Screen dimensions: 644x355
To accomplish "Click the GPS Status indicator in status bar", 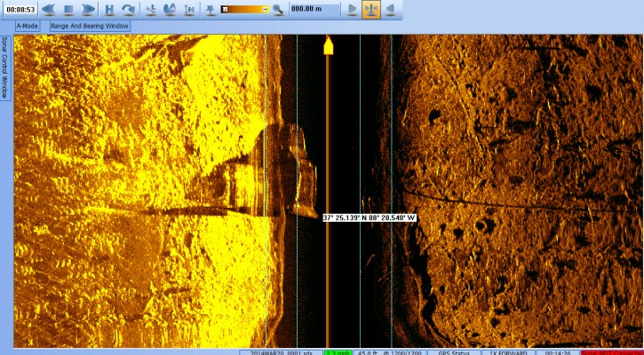I will pyautogui.click(x=455, y=351).
